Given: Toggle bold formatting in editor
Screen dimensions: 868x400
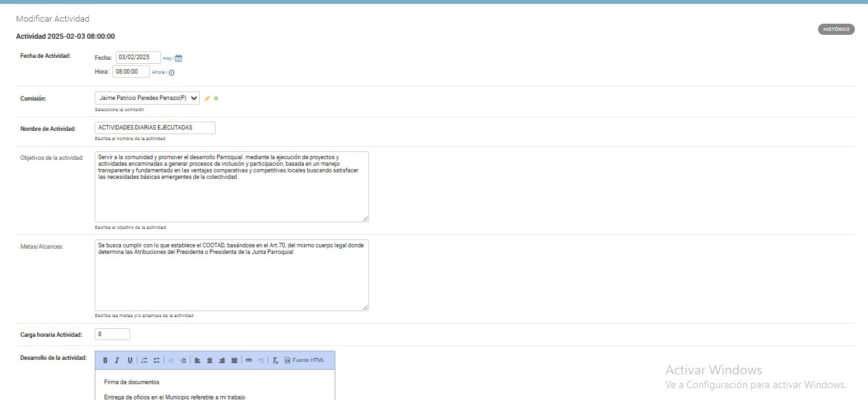Looking at the screenshot, I should tap(105, 361).
